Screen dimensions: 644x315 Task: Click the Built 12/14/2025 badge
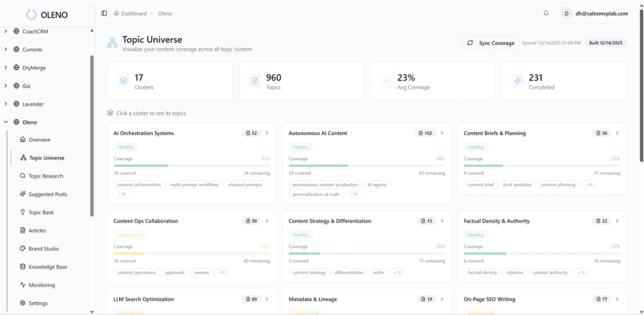(606, 43)
